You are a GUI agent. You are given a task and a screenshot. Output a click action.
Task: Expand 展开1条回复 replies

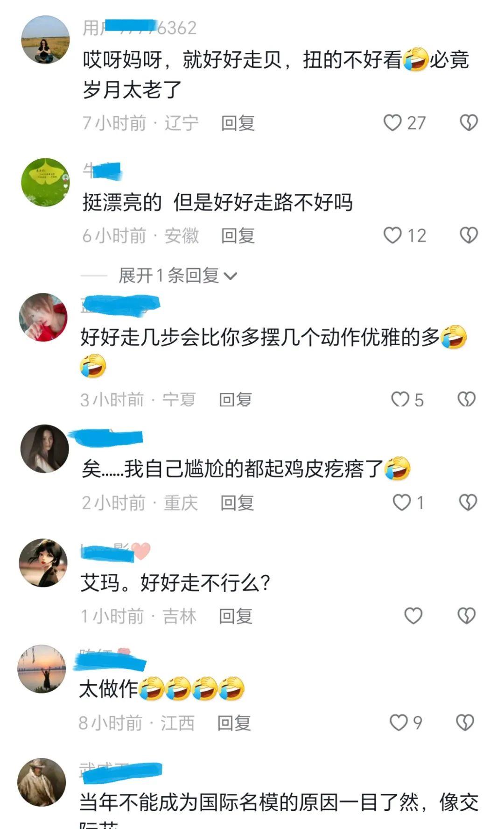click(x=177, y=276)
